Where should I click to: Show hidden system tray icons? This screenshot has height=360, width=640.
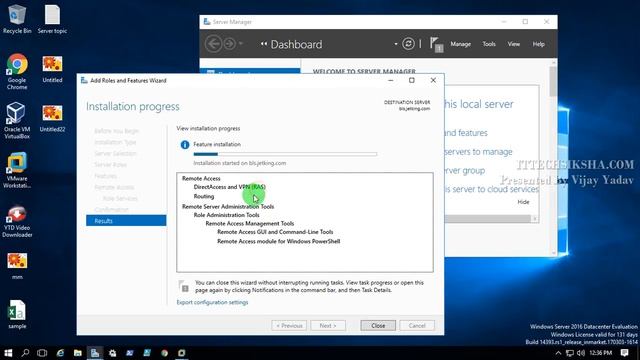click(558, 353)
